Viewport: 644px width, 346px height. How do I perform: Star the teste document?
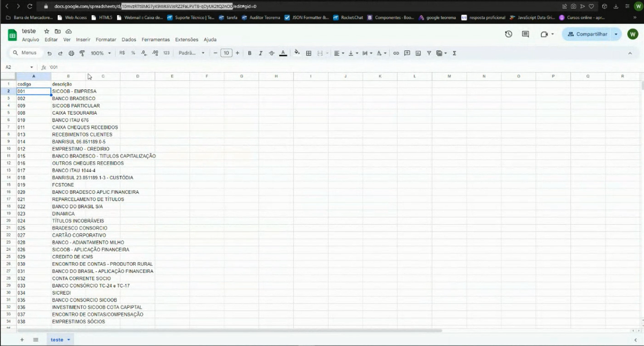point(47,31)
